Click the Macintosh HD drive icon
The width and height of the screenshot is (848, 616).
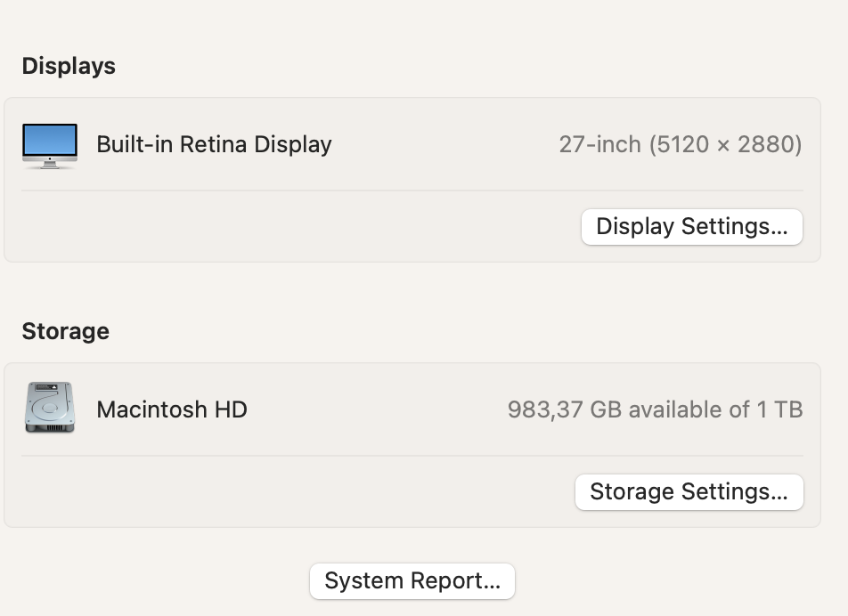tap(50, 409)
